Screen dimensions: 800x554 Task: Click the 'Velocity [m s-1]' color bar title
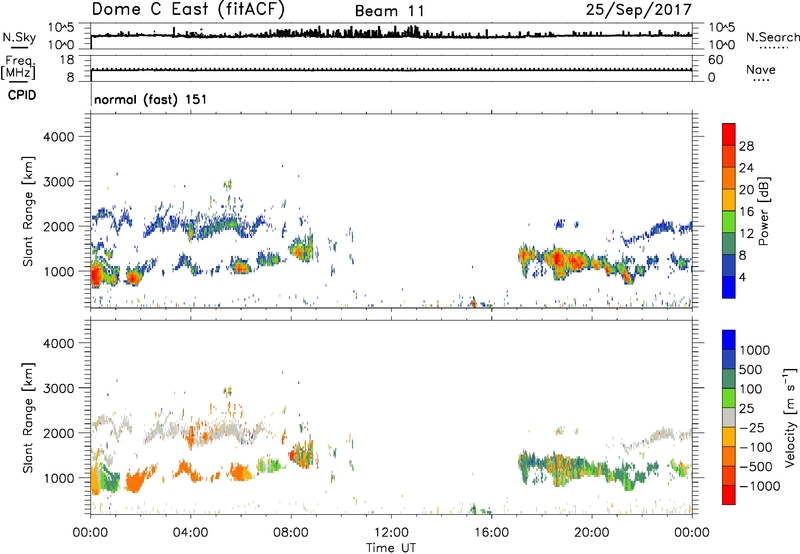pos(790,417)
